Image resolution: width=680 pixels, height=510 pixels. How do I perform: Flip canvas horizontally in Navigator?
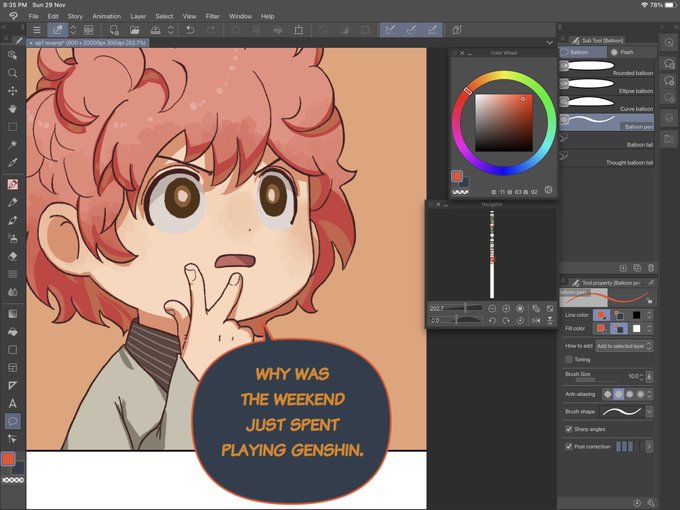point(536,320)
